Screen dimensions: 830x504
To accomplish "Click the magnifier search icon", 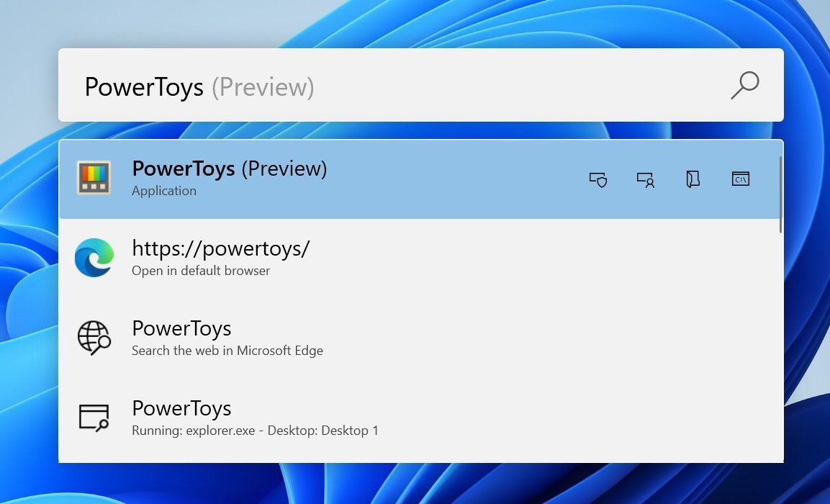I will tap(745, 85).
